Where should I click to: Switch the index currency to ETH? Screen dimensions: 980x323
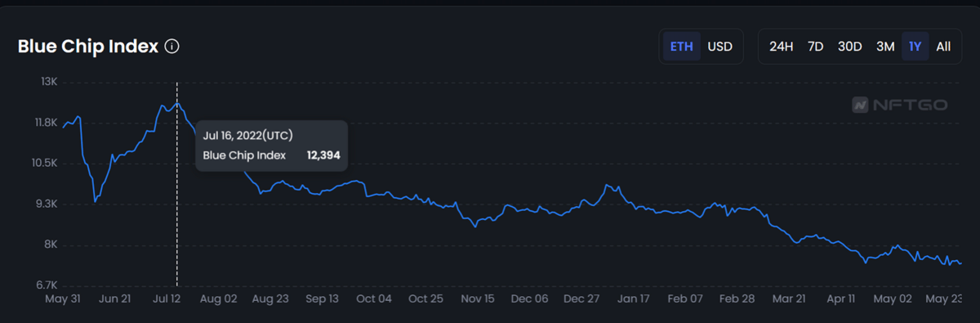(681, 47)
